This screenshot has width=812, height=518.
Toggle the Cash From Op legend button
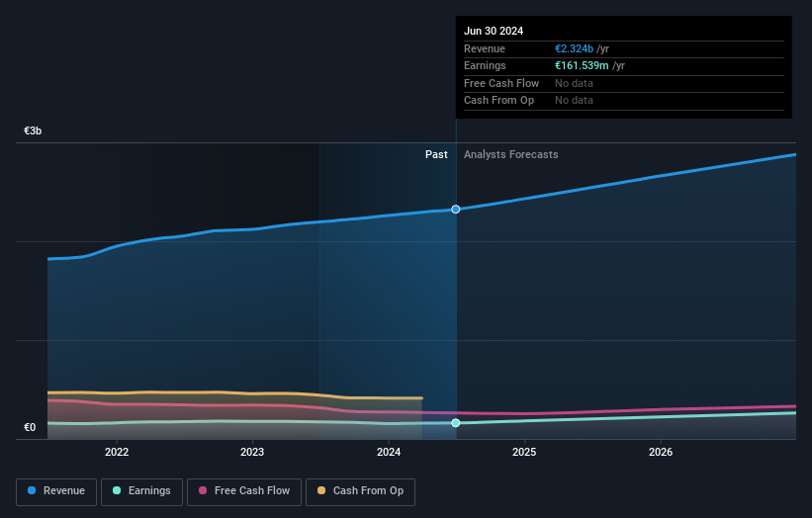pos(360,491)
